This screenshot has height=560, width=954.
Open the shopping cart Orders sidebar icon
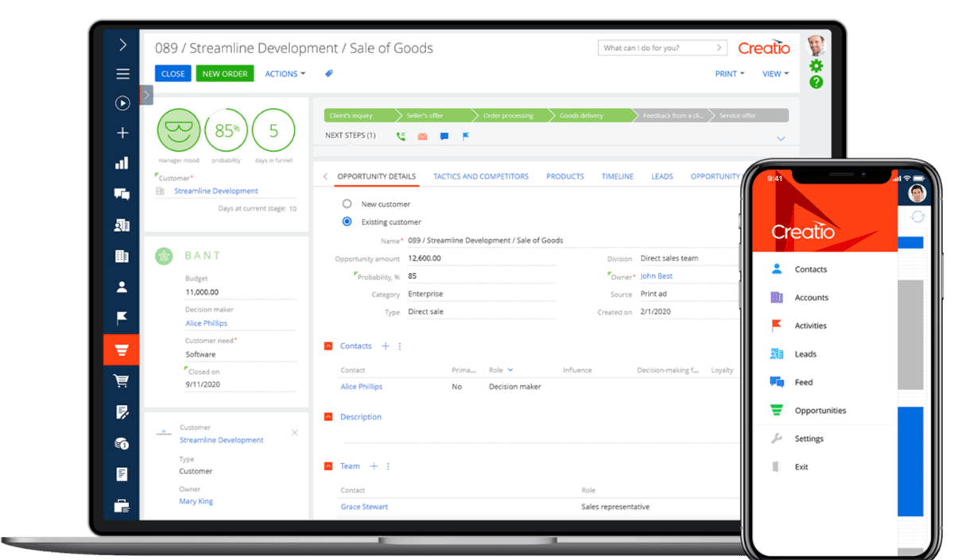[122, 381]
